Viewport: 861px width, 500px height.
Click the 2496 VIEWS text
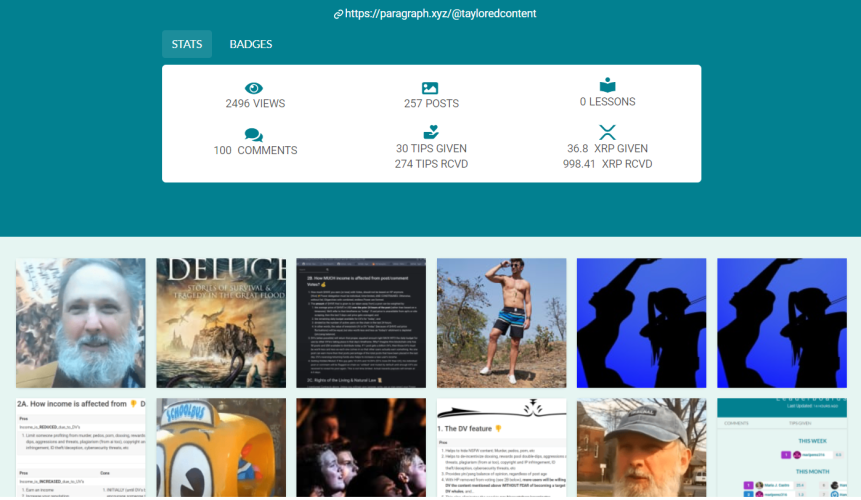pyautogui.click(x=255, y=103)
